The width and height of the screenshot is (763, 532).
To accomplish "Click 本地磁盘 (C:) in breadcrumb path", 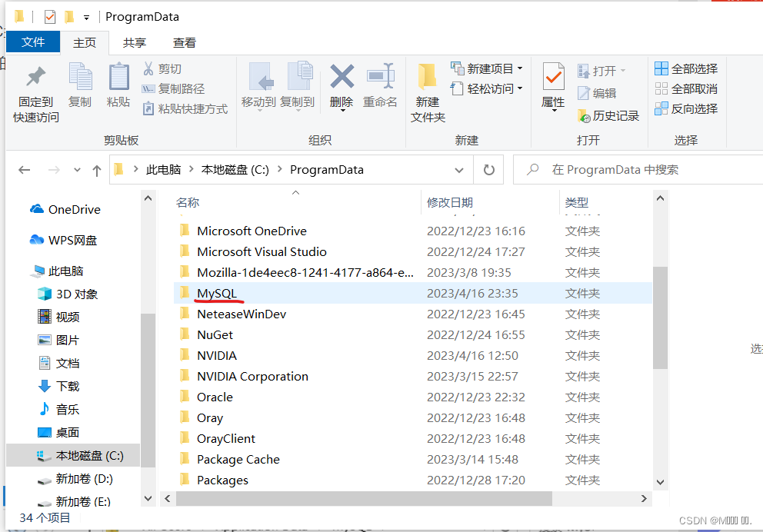I will [235, 170].
